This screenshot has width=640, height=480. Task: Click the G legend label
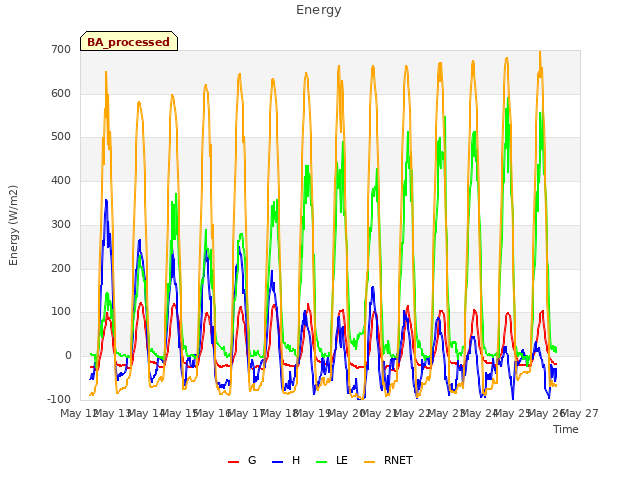(x=252, y=460)
